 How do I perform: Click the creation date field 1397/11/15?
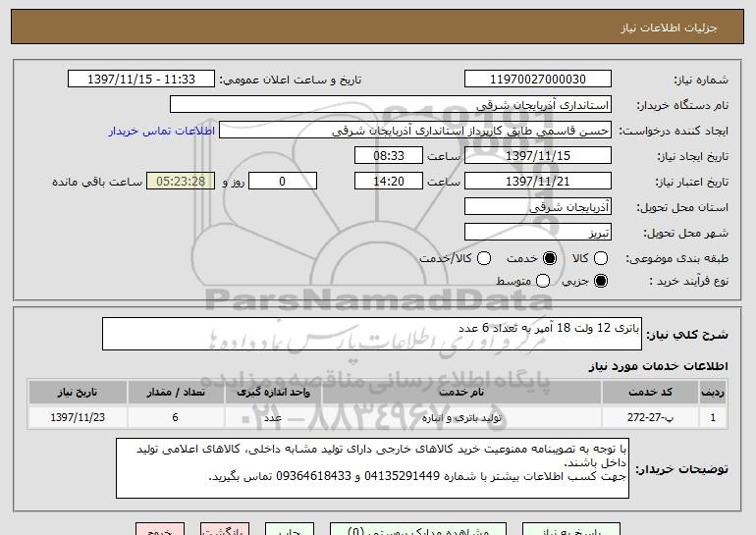(538, 156)
